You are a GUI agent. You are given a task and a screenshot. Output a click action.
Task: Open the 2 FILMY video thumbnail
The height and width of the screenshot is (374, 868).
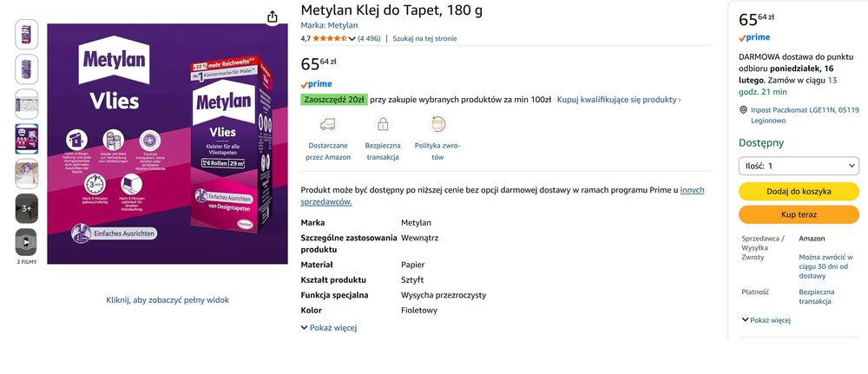(x=27, y=242)
